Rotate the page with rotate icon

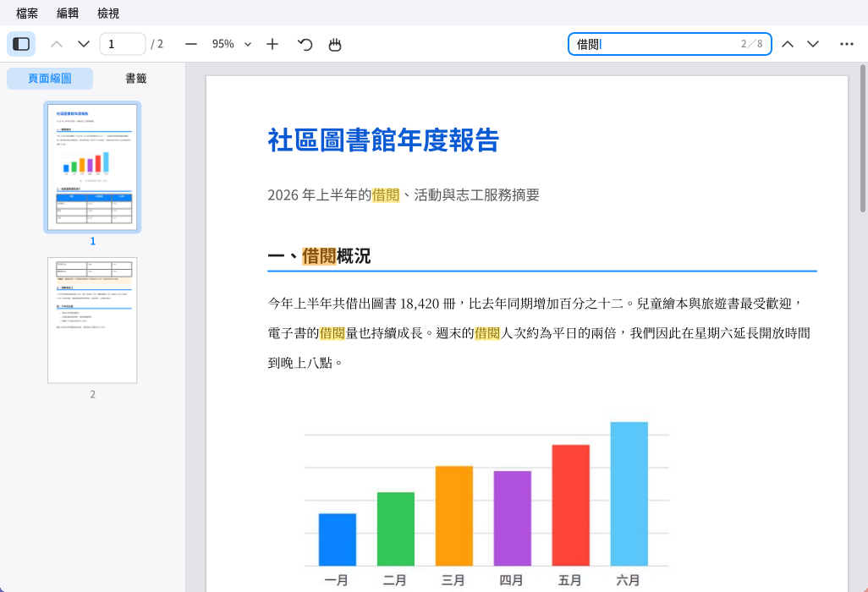[305, 44]
